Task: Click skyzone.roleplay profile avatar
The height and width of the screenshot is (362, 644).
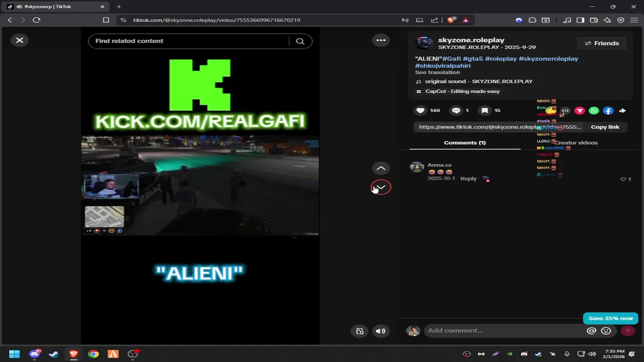Action: [x=424, y=43]
